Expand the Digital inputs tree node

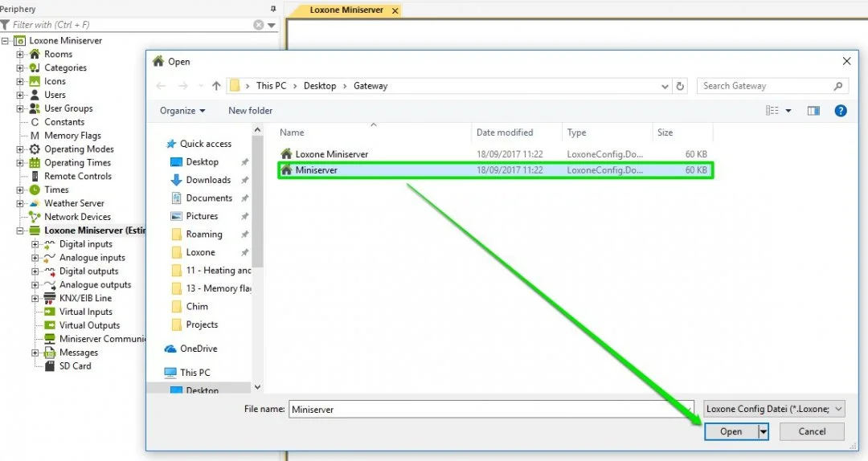pyautogui.click(x=35, y=244)
